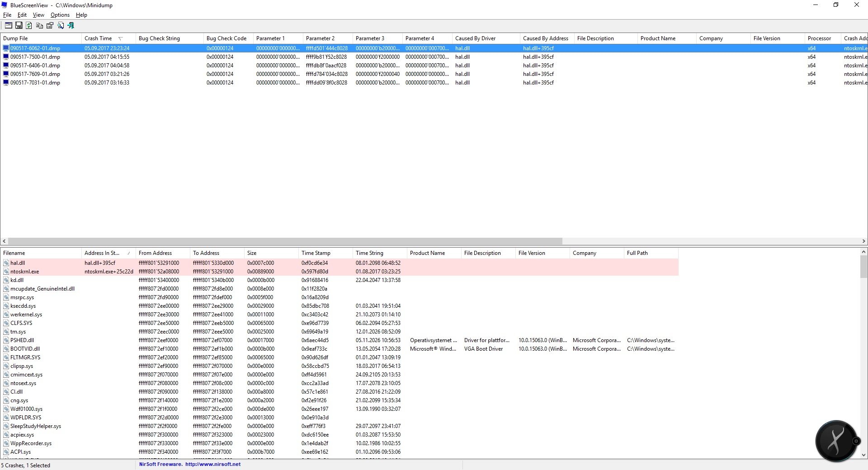
Task: Click the VGA Boot Driver description cell
Action: tap(483, 349)
